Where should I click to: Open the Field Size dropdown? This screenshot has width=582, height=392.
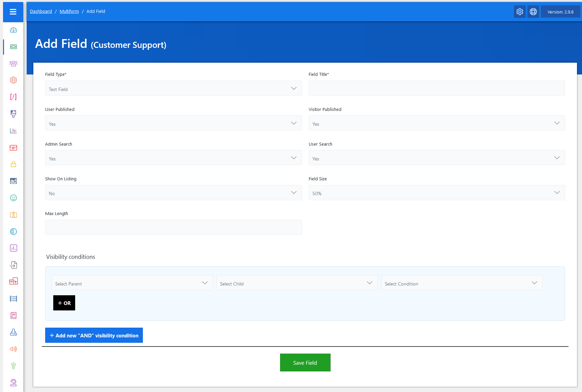[436, 193]
